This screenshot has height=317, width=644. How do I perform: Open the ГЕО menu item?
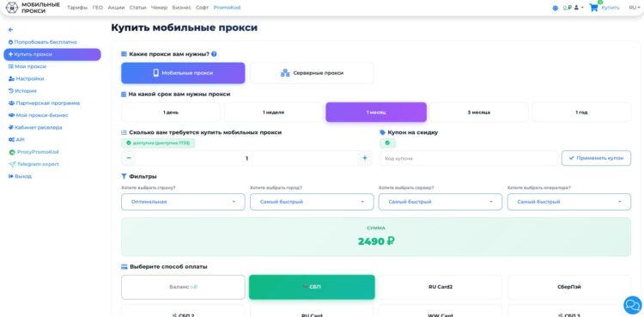[98, 8]
